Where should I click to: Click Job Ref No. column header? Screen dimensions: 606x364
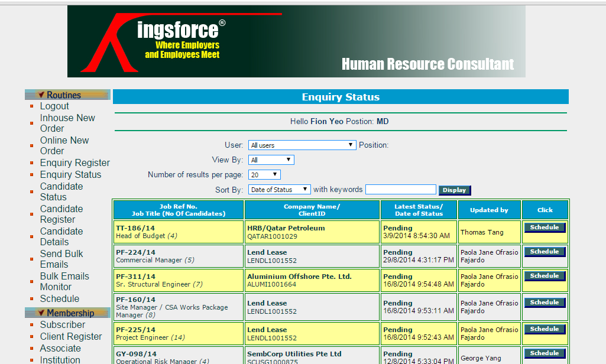(179, 210)
